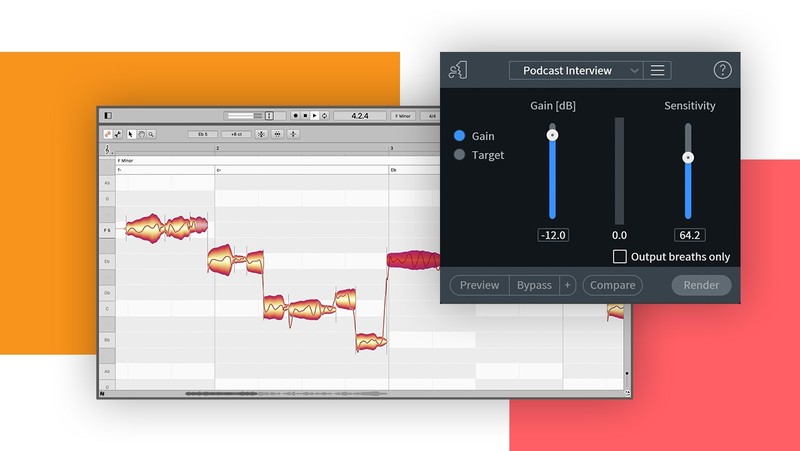
Task: Select the Target radio button
Action: pyautogui.click(x=459, y=155)
